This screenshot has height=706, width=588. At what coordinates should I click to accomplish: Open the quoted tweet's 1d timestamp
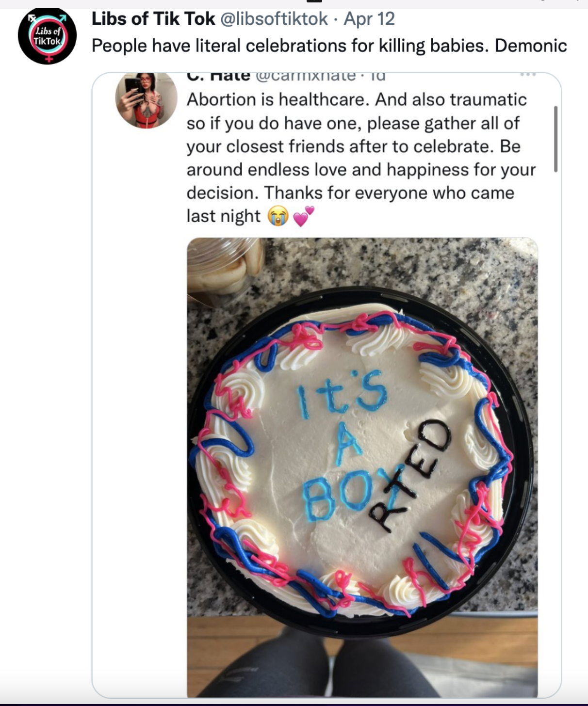pos(377,76)
